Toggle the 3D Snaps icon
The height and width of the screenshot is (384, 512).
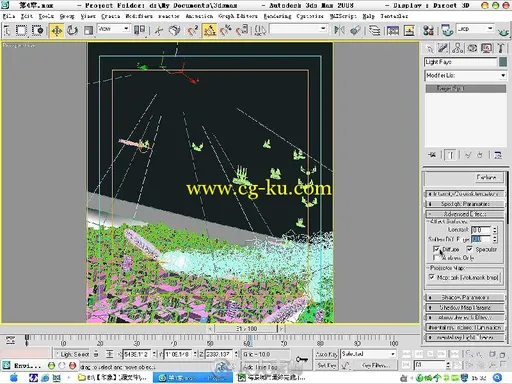192,31
